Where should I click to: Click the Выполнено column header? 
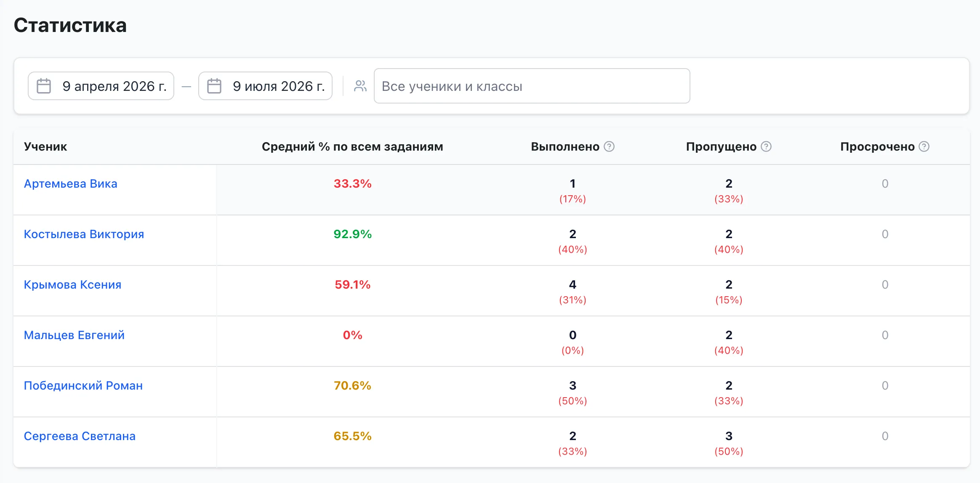(x=565, y=146)
